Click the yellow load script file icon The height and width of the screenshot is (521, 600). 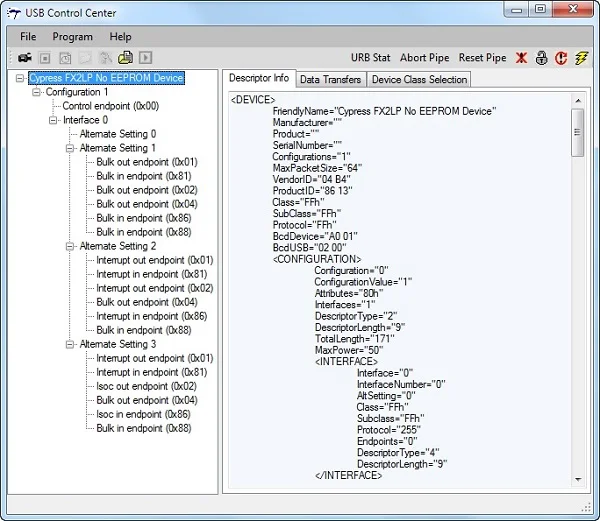coord(126,58)
